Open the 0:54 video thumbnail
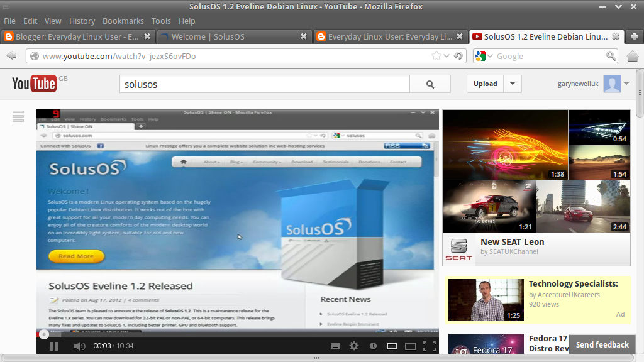 tap(599, 127)
